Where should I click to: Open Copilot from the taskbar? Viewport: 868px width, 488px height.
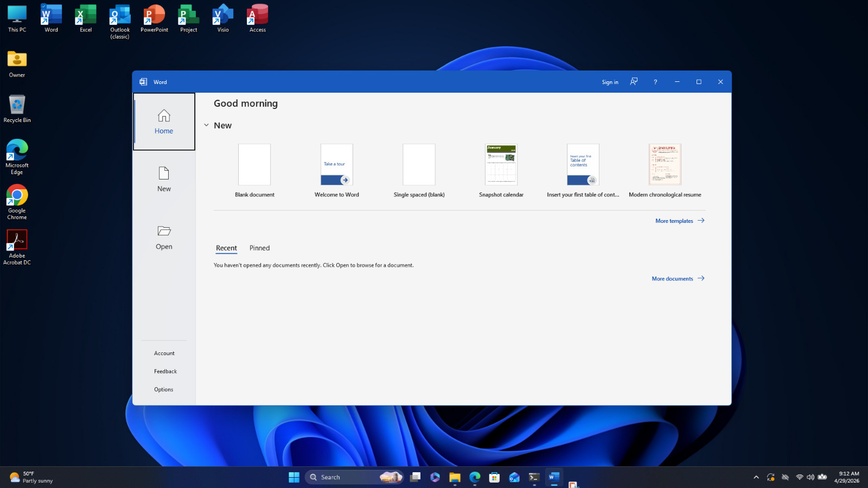tap(435, 477)
